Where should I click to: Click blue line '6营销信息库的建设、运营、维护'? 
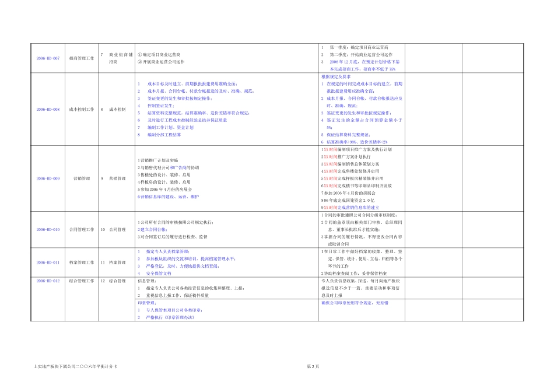(168, 197)
